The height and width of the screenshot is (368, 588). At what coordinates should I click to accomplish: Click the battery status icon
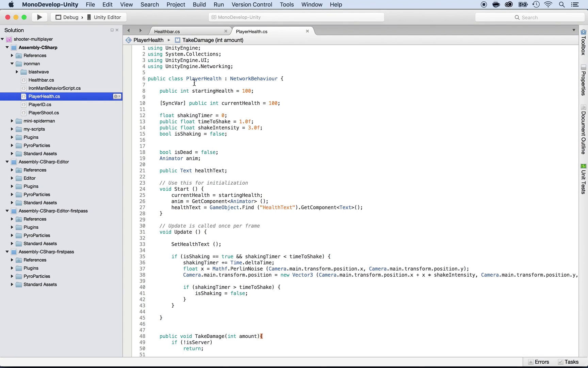pyautogui.click(x=523, y=4)
